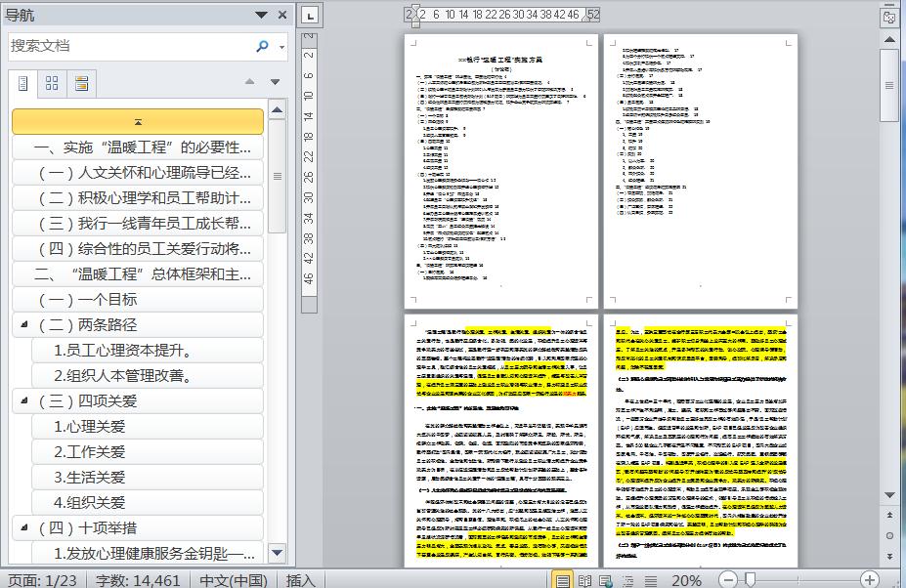Click the tab stop selector L button
This screenshot has height=588, width=906.
pyautogui.click(x=310, y=16)
